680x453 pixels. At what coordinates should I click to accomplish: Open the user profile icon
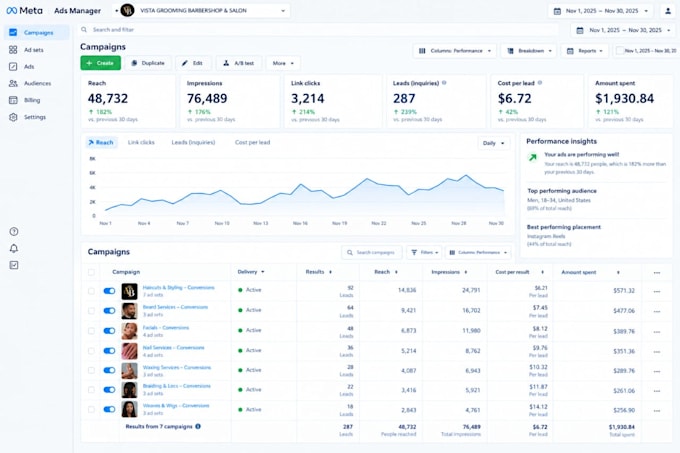pos(668,11)
